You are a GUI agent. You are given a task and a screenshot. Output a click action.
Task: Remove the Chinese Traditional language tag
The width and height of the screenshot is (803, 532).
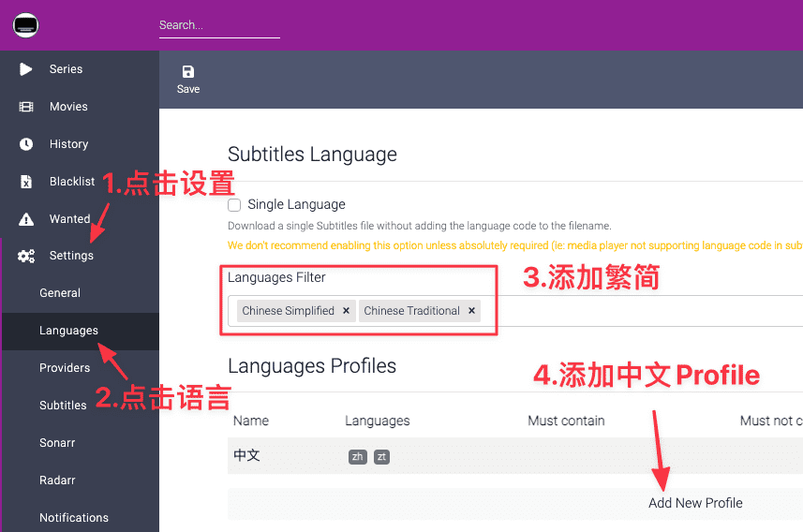tap(471, 310)
